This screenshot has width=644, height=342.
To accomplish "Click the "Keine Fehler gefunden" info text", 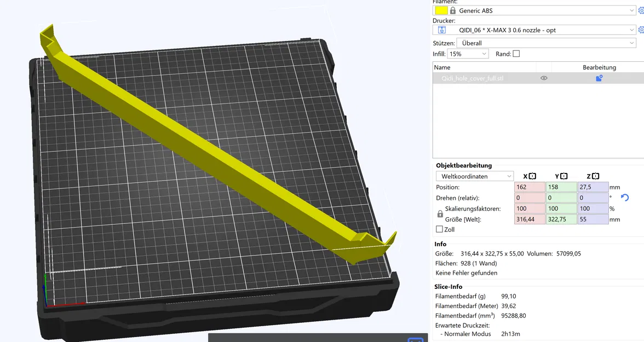I will (x=466, y=273).
